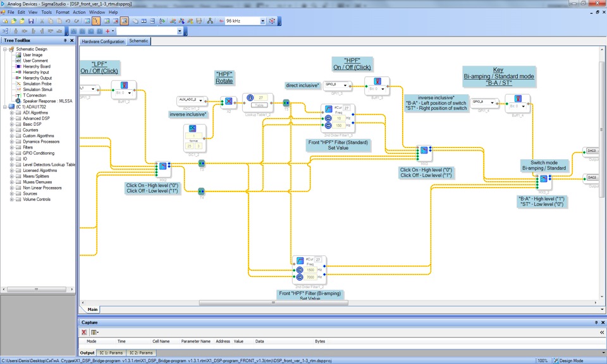Click the DAC3 output block
Screen dimensions: 607x364
(592, 151)
